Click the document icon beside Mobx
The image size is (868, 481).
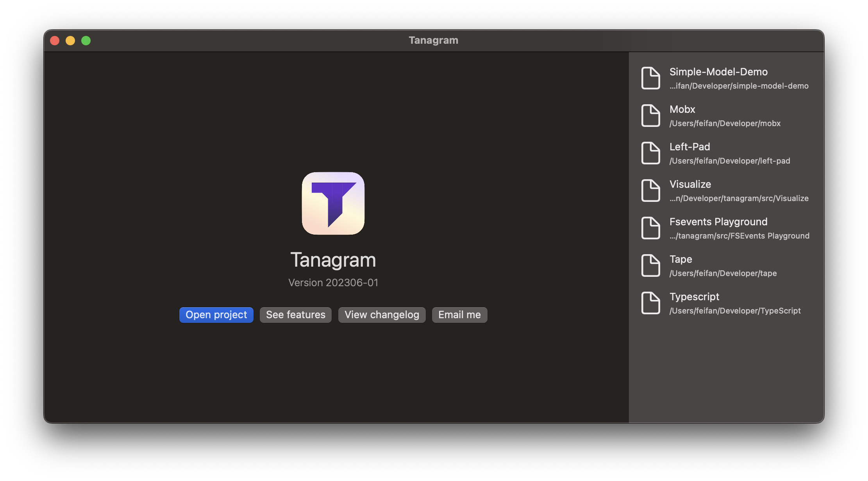click(650, 116)
